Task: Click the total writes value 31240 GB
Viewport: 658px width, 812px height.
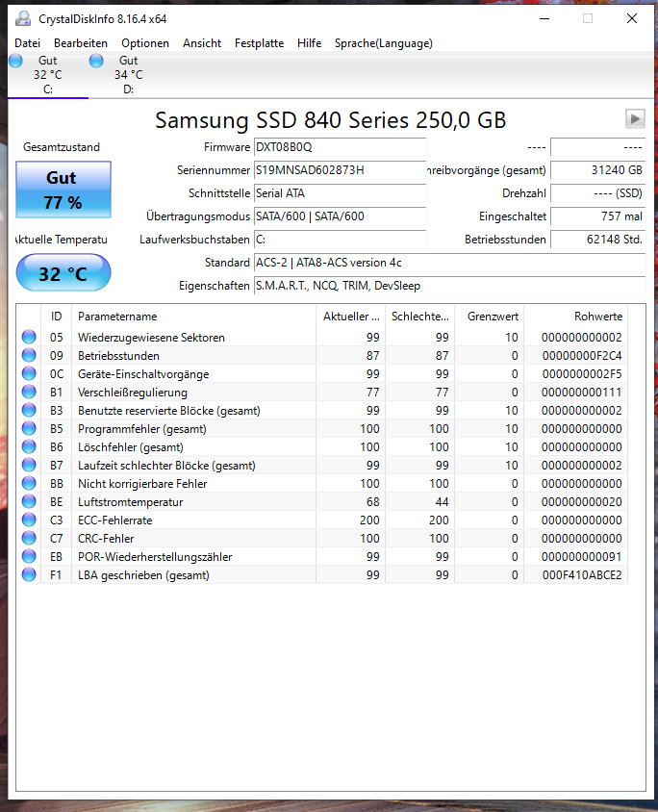Action: pos(598,170)
